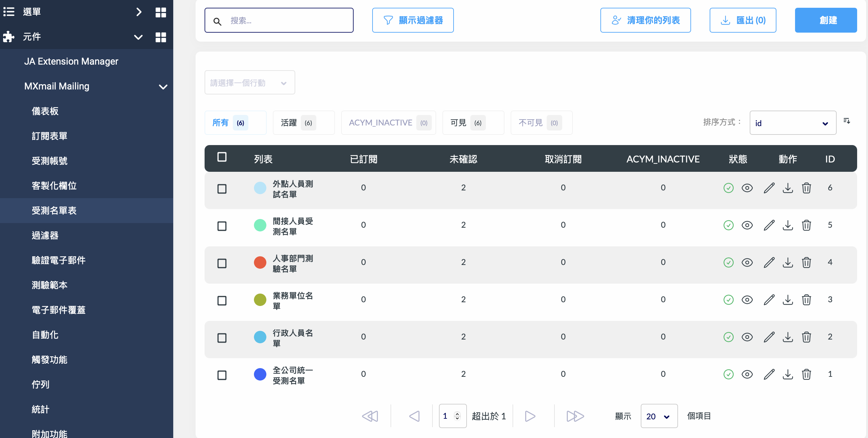Image resolution: width=868 pixels, height=438 pixels.
Task: Go to the next page arrow
Action: click(x=530, y=416)
